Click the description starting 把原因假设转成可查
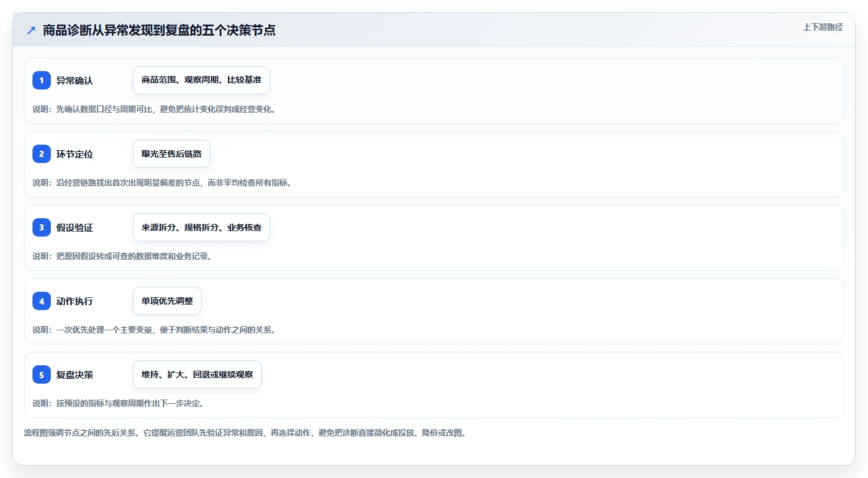The width and height of the screenshot is (868, 478). [x=122, y=256]
